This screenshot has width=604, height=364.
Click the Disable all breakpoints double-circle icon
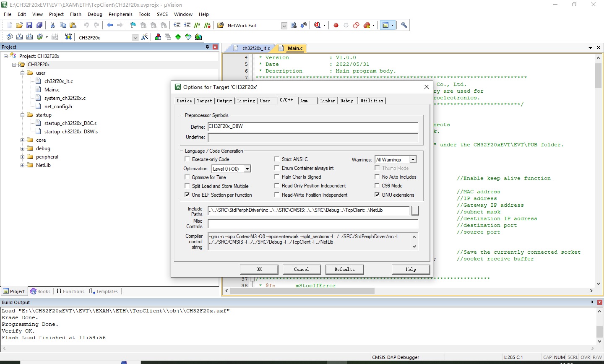click(x=356, y=25)
